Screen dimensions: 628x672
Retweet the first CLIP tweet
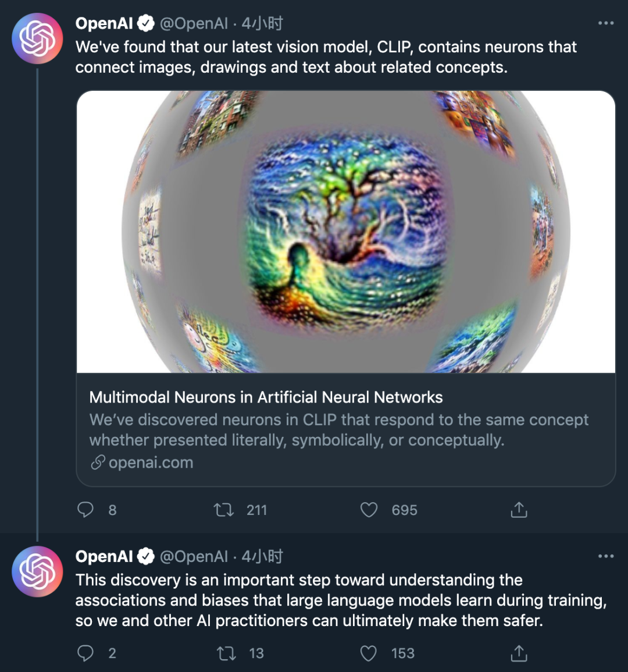224,510
